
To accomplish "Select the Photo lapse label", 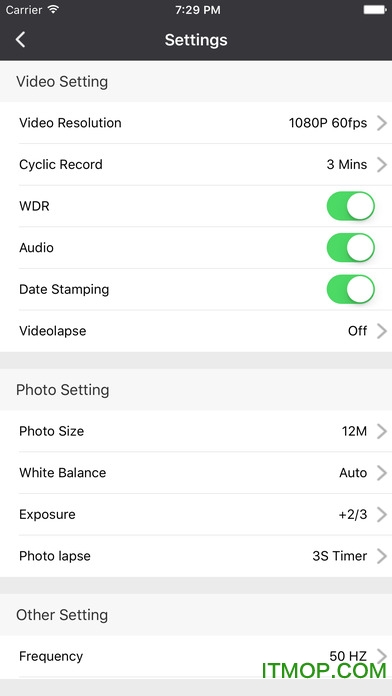I will 55,556.
